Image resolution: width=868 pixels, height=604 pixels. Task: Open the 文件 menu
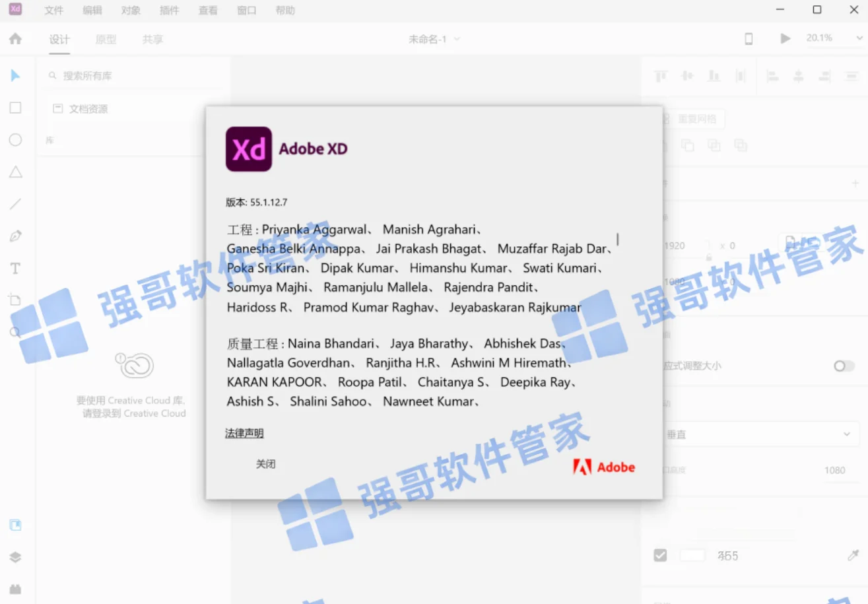[x=54, y=10]
